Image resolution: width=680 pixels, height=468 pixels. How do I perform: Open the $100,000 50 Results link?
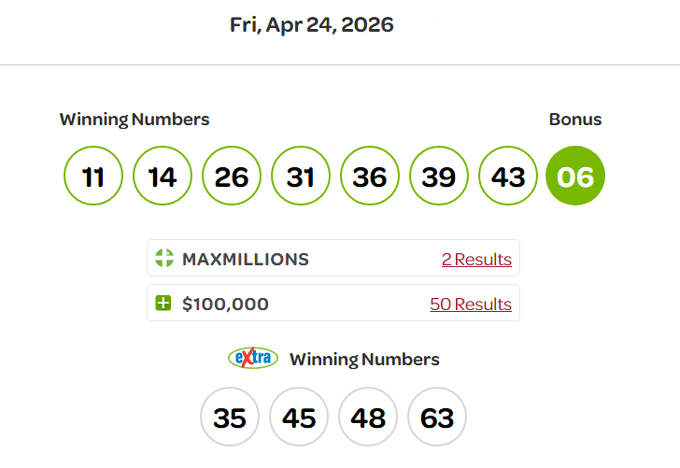point(470,304)
